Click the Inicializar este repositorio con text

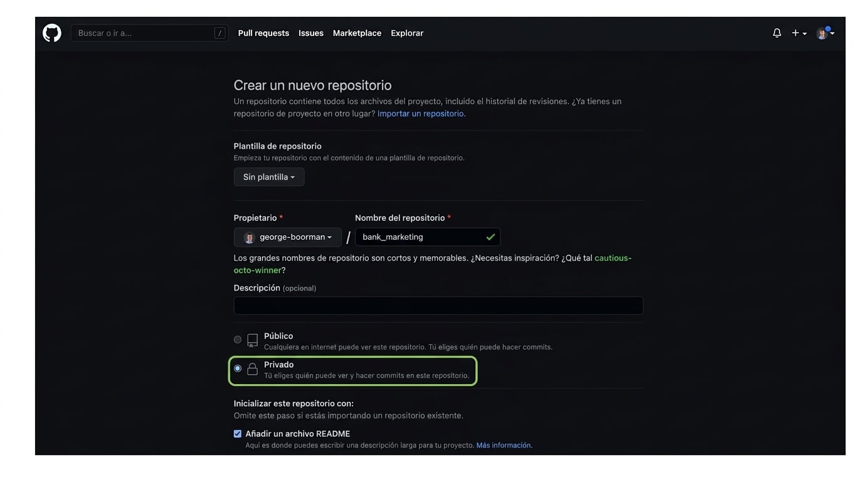click(x=294, y=404)
